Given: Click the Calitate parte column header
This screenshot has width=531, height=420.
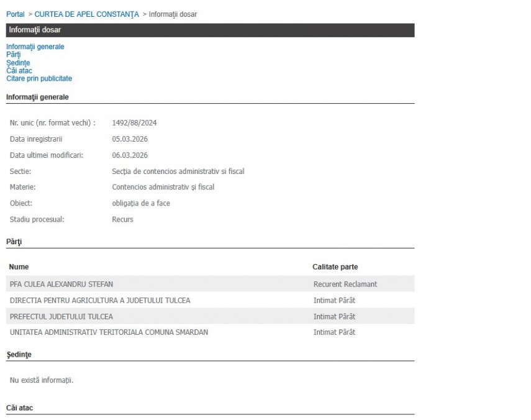Looking at the screenshot, I should coord(335,267).
